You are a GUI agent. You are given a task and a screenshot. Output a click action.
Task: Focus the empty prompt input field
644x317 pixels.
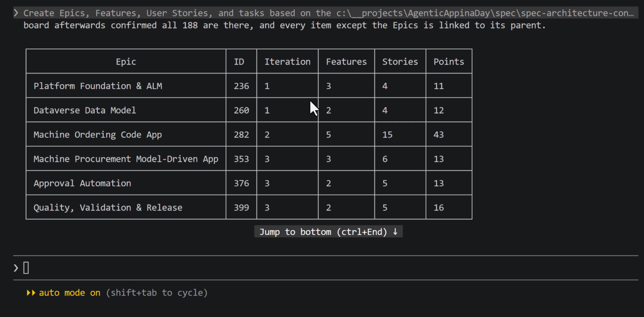326,268
